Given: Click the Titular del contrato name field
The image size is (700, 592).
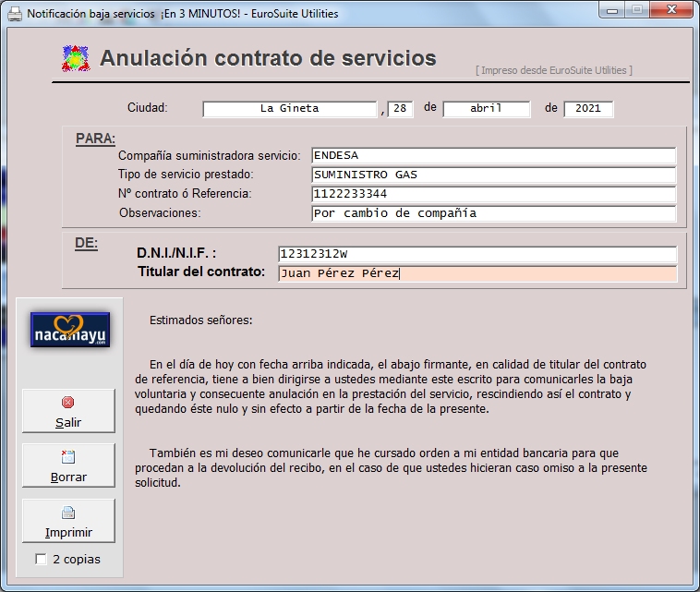Looking at the screenshot, I should pos(477,273).
